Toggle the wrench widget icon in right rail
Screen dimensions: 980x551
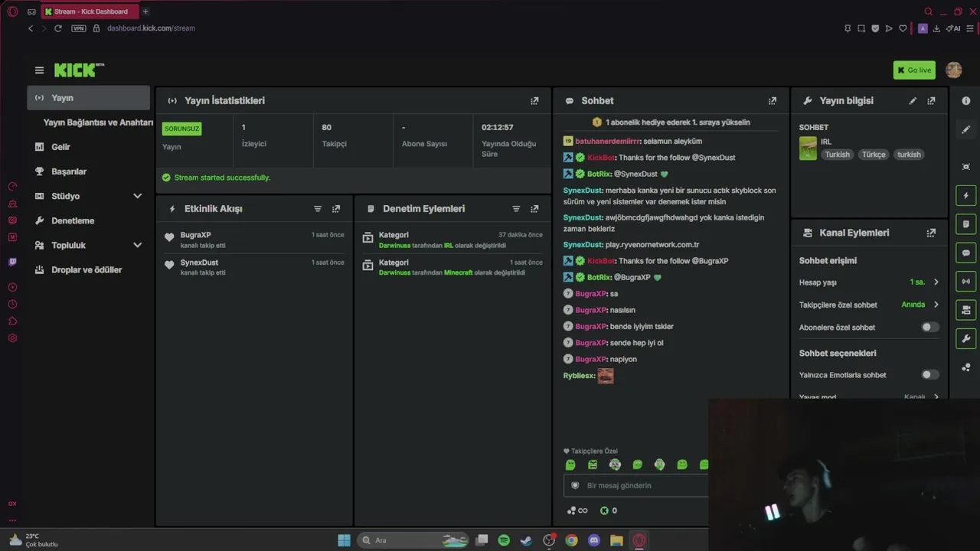click(966, 338)
